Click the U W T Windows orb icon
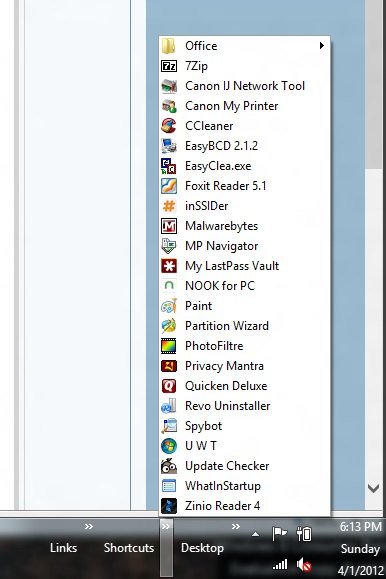 point(169,446)
